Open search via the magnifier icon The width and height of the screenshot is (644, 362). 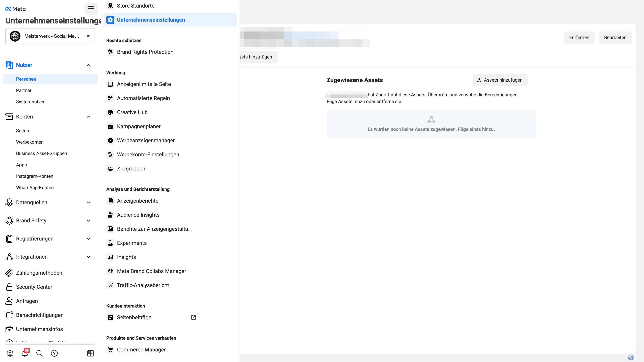[x=39, y=353]
